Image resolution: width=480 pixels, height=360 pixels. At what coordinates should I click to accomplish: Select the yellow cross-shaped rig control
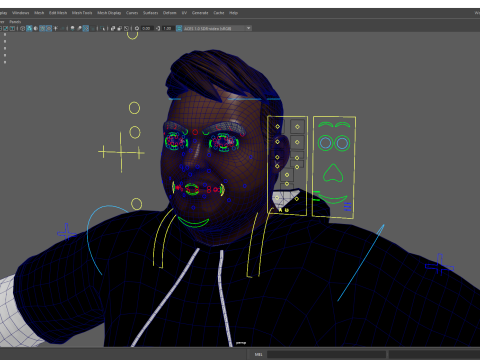coord(121,152)
